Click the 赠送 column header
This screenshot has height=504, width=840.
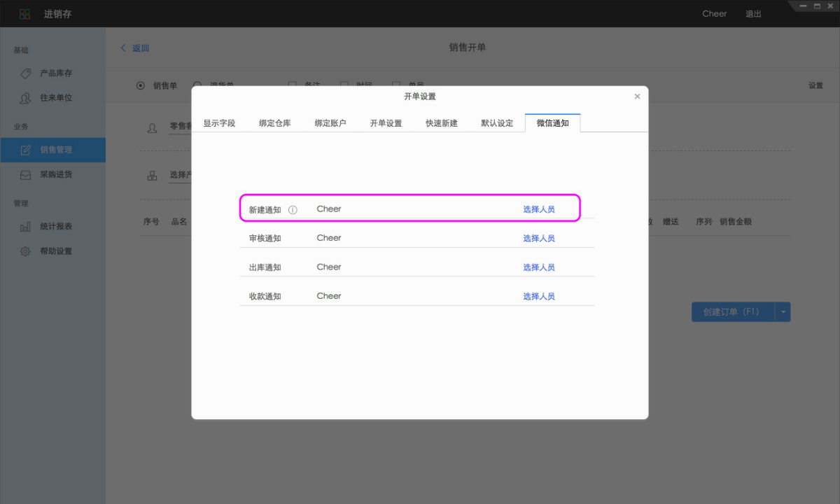tap(671, 222)
